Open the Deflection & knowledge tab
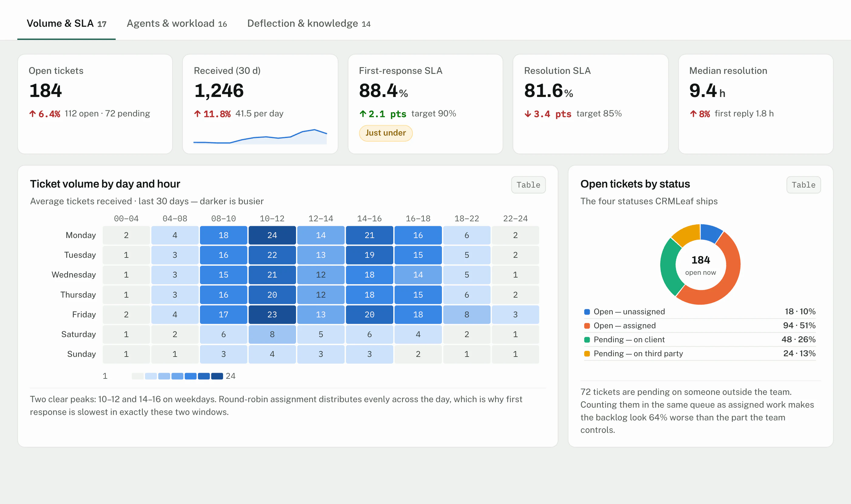Screen dimensions: 851x504 click(x=309, y=23)
